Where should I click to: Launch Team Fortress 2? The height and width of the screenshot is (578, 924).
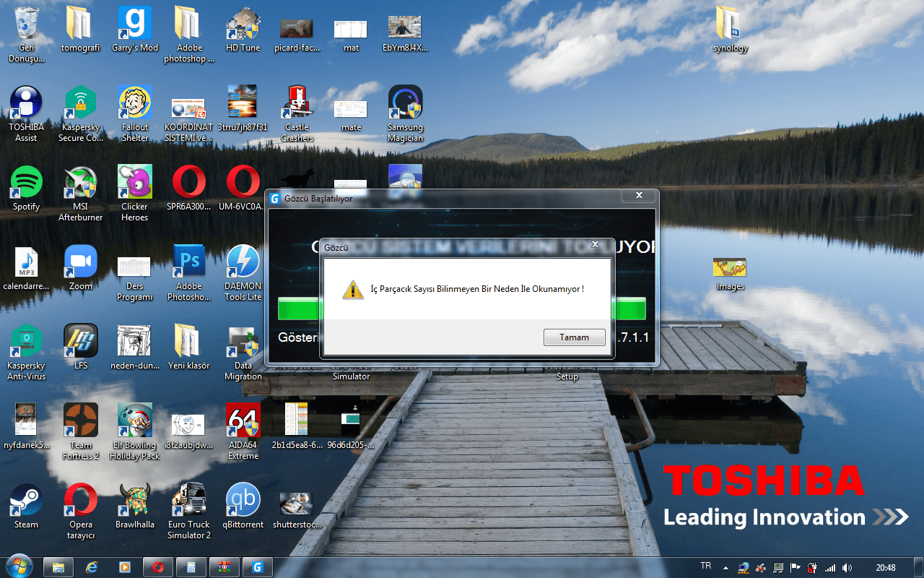pyautogui.click(x=81, y=431)
